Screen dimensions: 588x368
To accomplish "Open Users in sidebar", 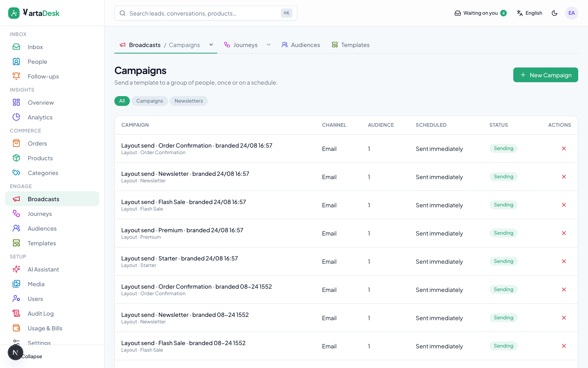I will coord(52,299).
